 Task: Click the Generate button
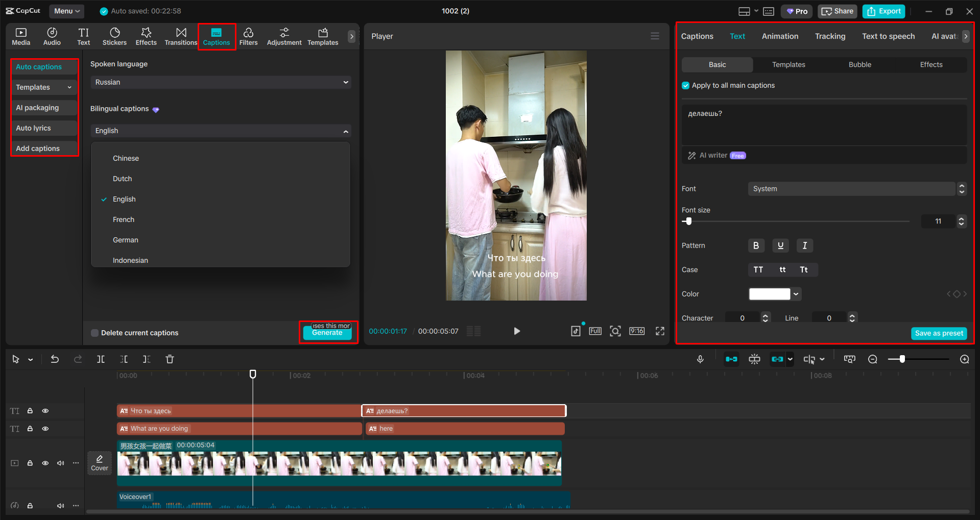327,333
